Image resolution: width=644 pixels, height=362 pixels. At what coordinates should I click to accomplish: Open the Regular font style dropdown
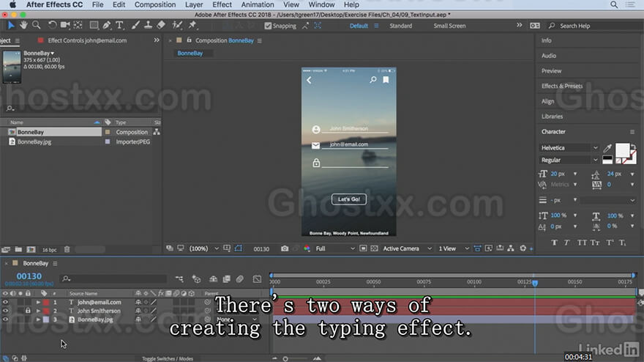(x=569, y=160)
